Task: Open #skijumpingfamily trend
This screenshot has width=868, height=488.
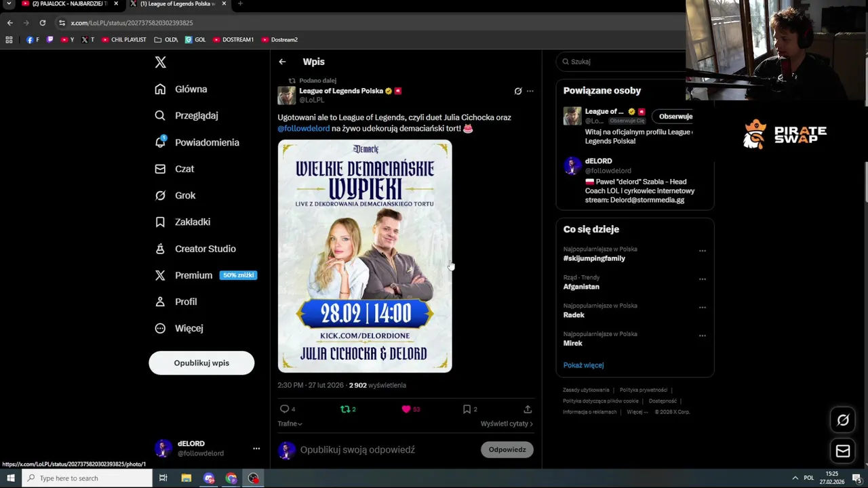Action: (594, 258)
